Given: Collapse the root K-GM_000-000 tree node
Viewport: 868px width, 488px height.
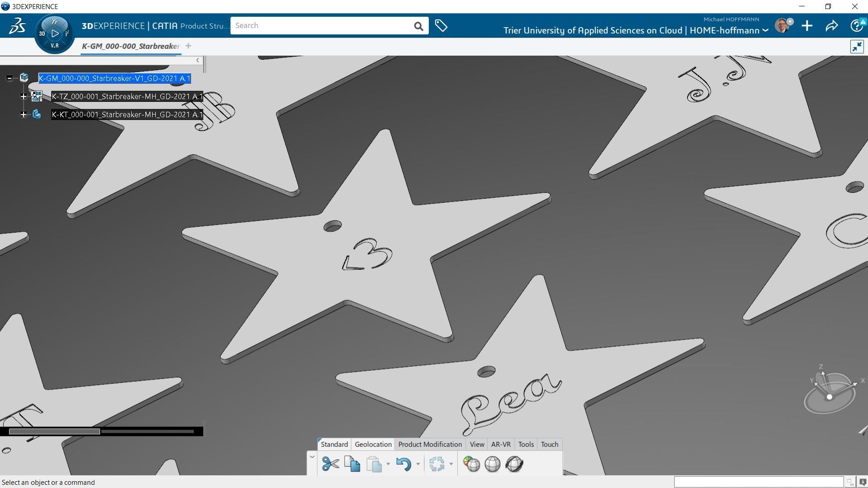Looking at the screenshot, I should pos(9,78).
